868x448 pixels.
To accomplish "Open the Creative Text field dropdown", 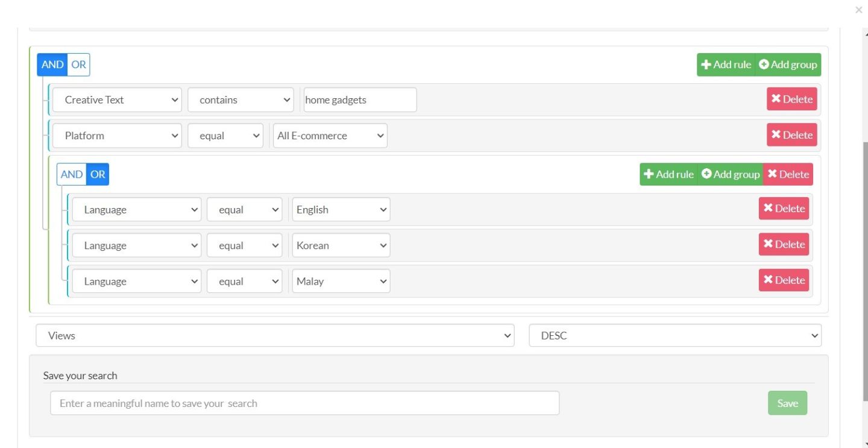I will tap(117, 100).
